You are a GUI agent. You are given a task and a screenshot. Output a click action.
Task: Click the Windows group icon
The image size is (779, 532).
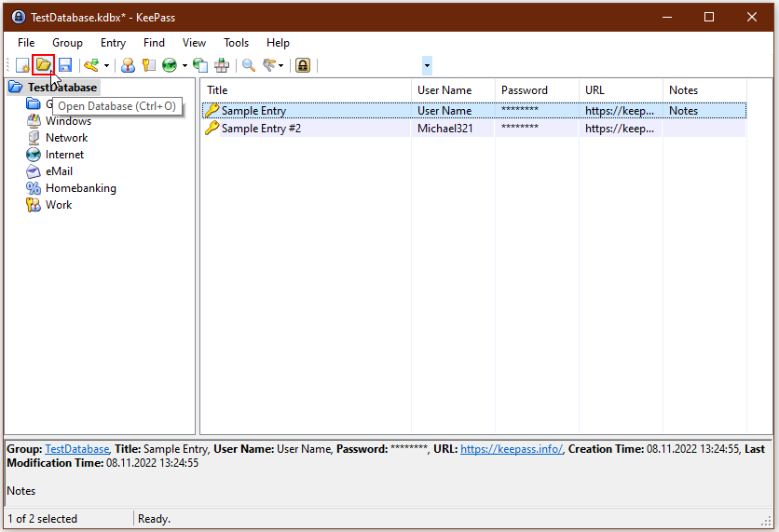point(34,121)
